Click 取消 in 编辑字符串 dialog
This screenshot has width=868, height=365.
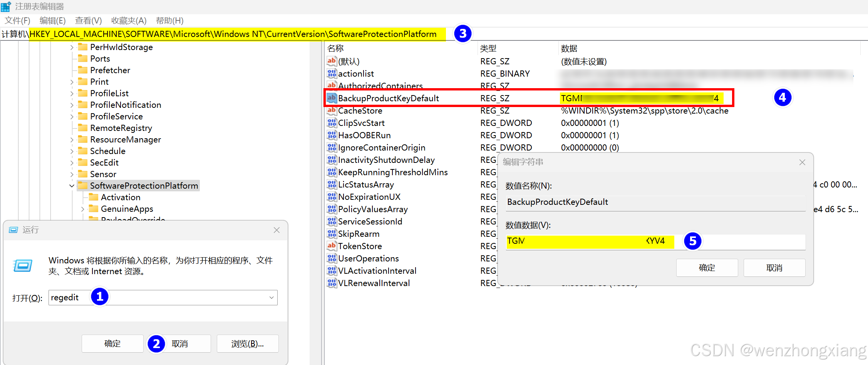click(774, 268)
